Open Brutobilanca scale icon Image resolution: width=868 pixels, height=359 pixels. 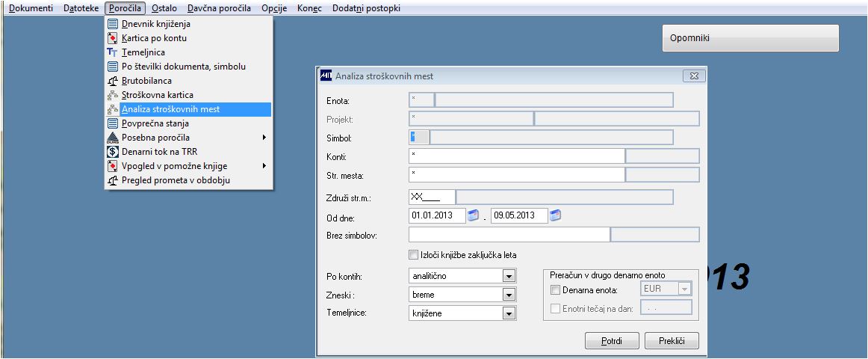pyautogui.click(x=113, y=81)
